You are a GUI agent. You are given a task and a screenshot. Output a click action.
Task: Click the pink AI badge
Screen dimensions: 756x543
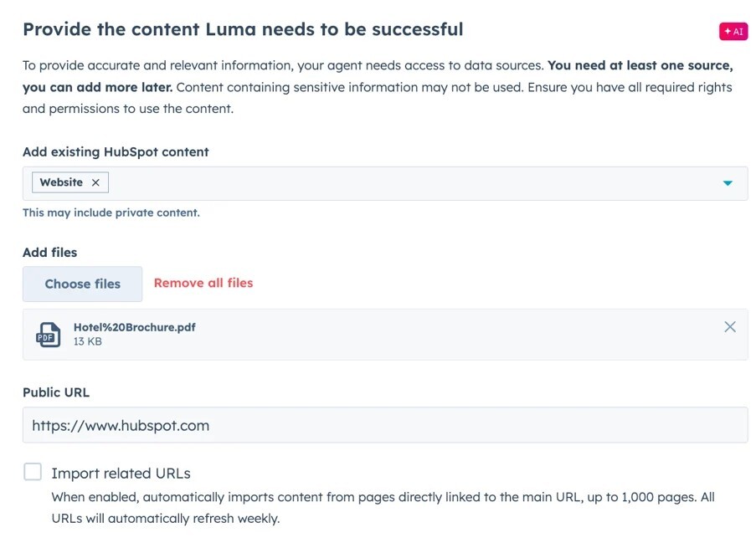pyautogui.click(x=733, y=32)
